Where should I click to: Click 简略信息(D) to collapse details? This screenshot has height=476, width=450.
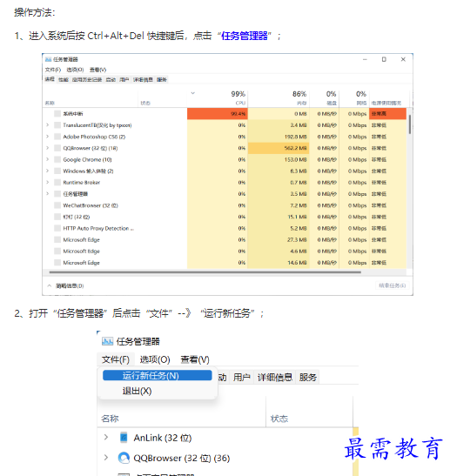coord(65,285)
